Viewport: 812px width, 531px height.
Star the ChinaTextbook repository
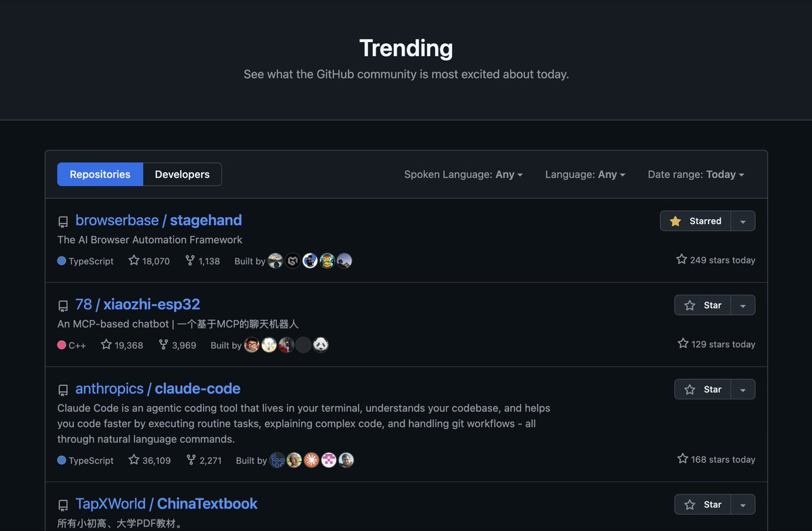[x=703, y=505]
